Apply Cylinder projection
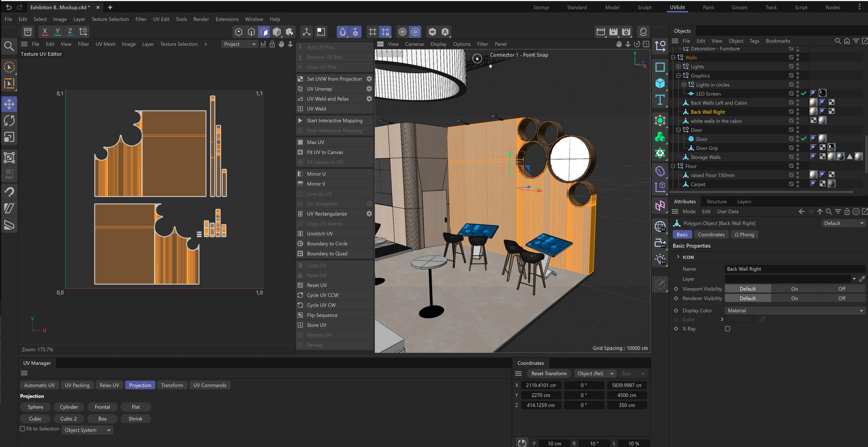Image resolution: width=868 pixels, height=447 pixels. pyautogui.click(x=69, y=407)
